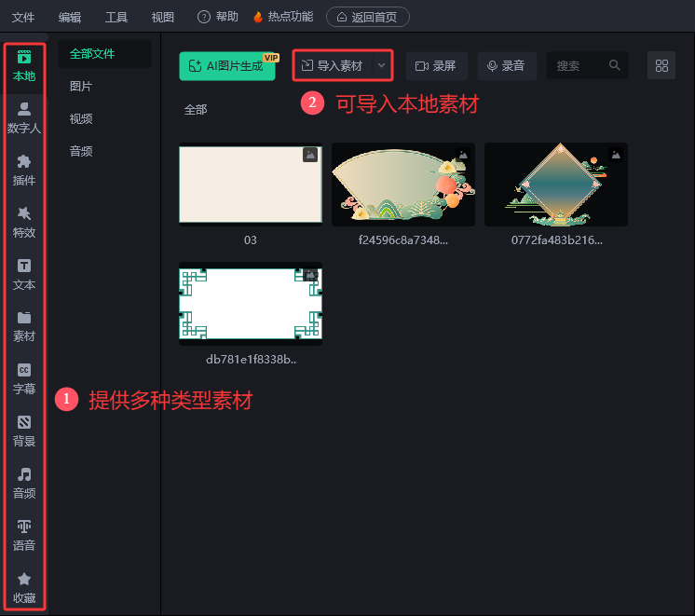Image resolution: width=695 pixels, height=616 pixels.
Task: Select the 文本 text tool icon
Action: coord(24,274)
